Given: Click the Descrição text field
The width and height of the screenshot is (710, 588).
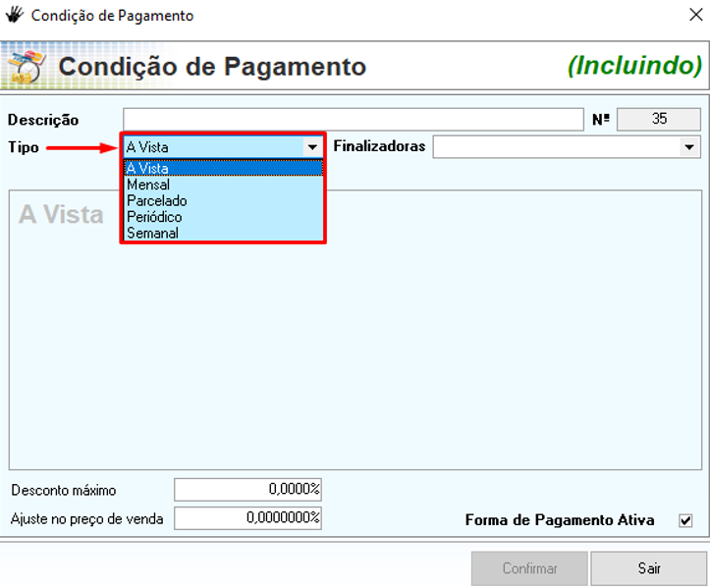Looking at the screenshot, I should [353, 120].
